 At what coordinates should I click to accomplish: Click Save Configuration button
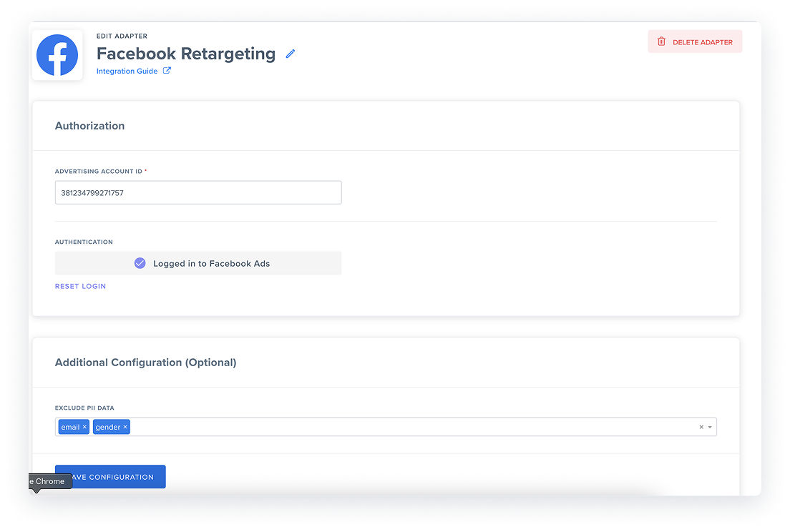(x=110, y=477)
